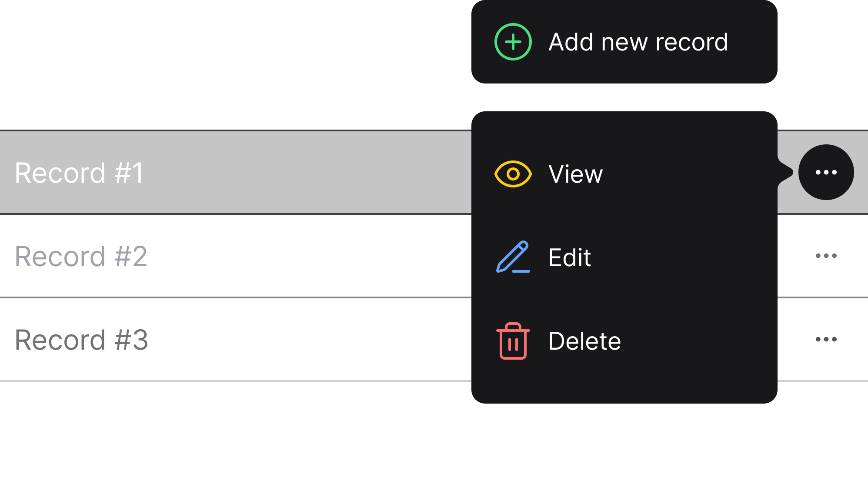Viewport: 868px width, 501px height.
Task: Select the Record #2 title
Action: pyautogui.click(x=81, y=256)
